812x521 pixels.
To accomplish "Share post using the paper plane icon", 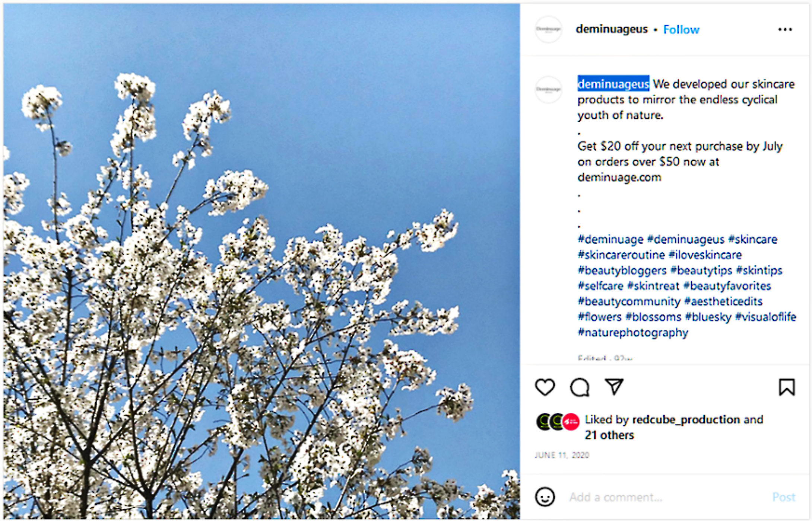I will pyautogui.click(x=614, y=387).
